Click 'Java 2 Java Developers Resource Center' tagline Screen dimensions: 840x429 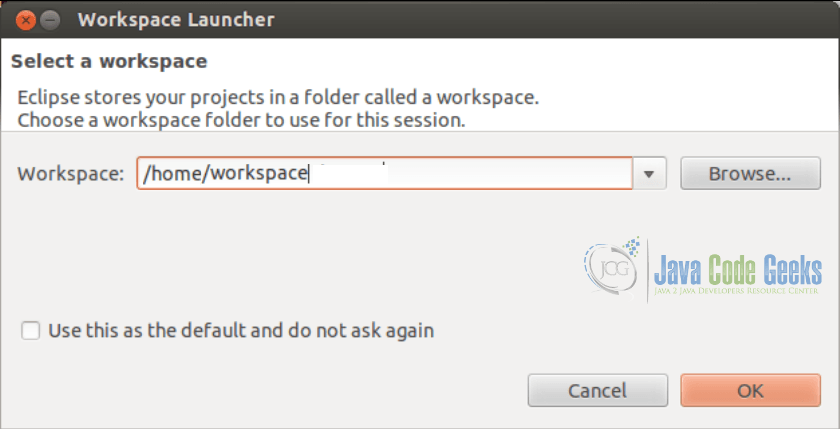(x=736, y=291)
